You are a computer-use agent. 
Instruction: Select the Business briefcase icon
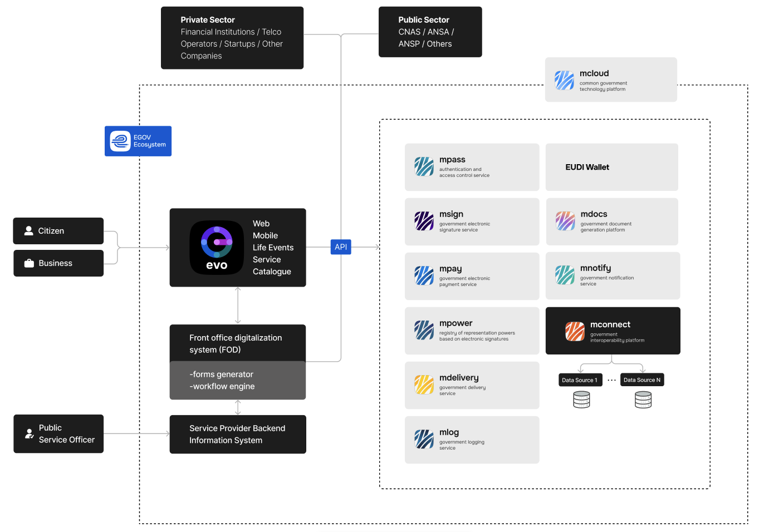coord(29,263)
